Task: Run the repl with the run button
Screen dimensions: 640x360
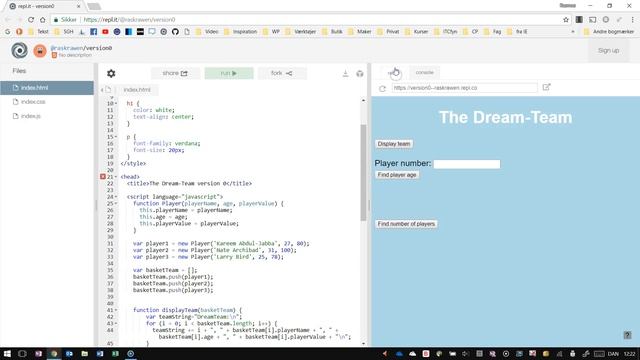Action: coord(229,73)
